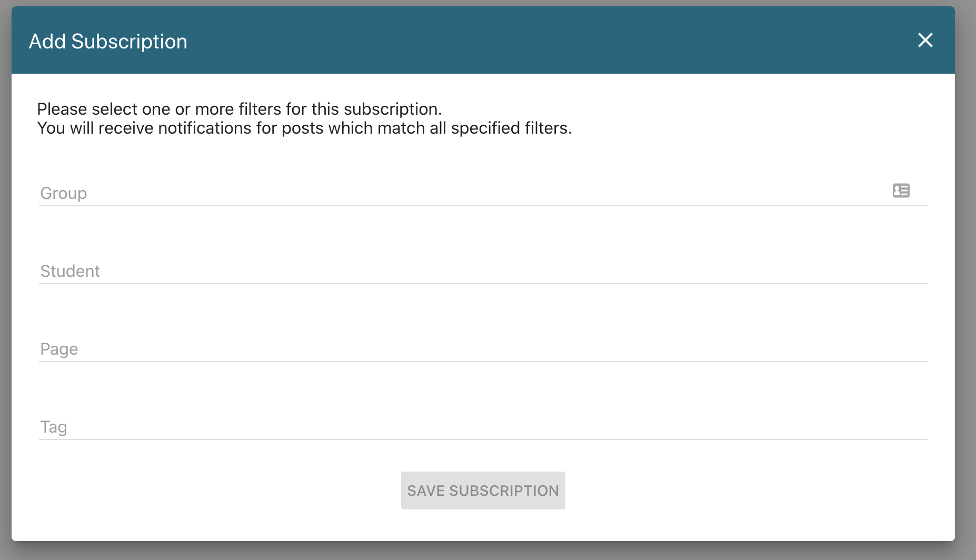The image size is (976, 560).
Task: Close the Add Subscription dialog
Action: pyautogui.click(x=925, y=41)
